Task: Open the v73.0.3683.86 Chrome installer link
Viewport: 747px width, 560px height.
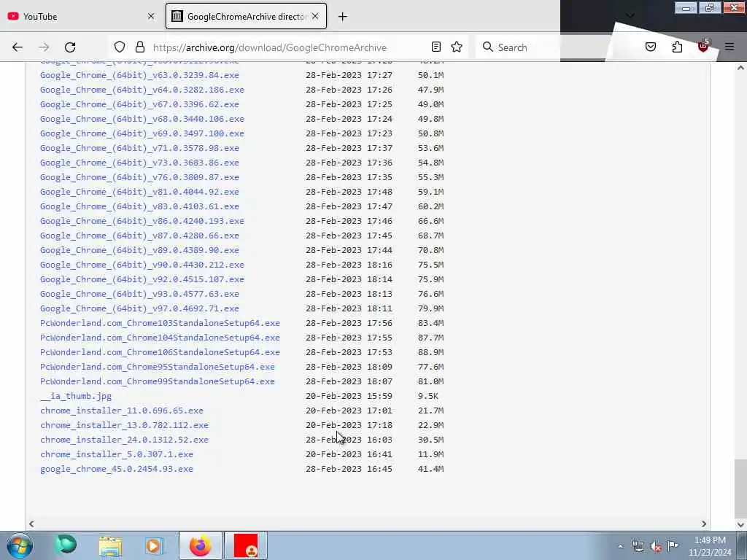Action: coord(139,163)
